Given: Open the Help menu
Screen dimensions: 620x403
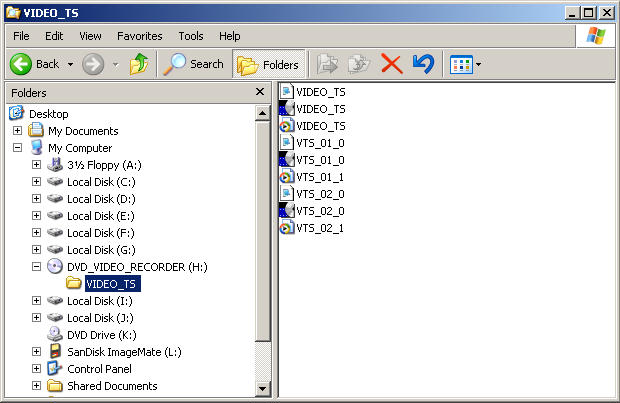Looking at the screenshot, I should pyautogui.click(x=230, y=36).
